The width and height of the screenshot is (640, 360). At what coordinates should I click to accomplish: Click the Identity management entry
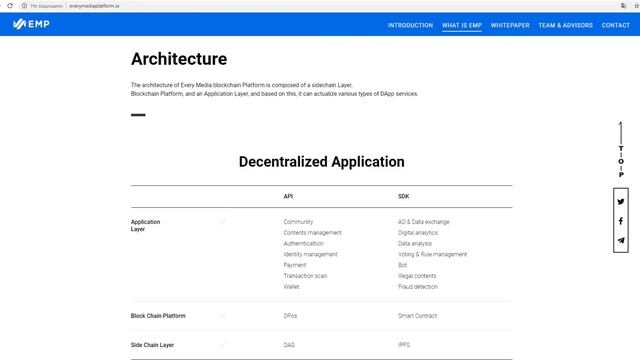coord(311,254)
